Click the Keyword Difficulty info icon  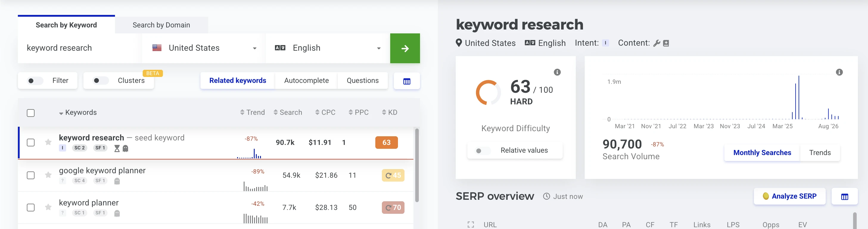point(557,72)
